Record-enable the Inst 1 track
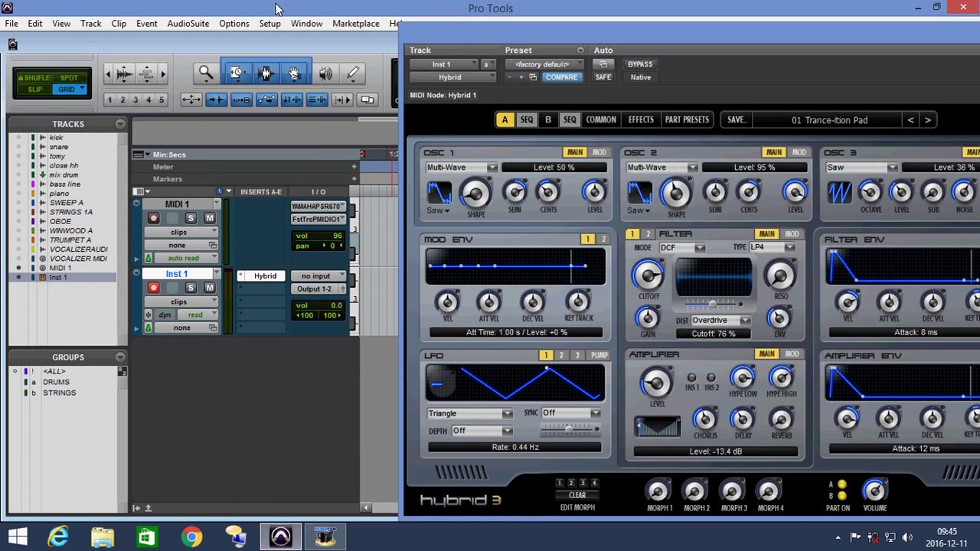This screenshot has width=980, height=551. coord(153,288)
